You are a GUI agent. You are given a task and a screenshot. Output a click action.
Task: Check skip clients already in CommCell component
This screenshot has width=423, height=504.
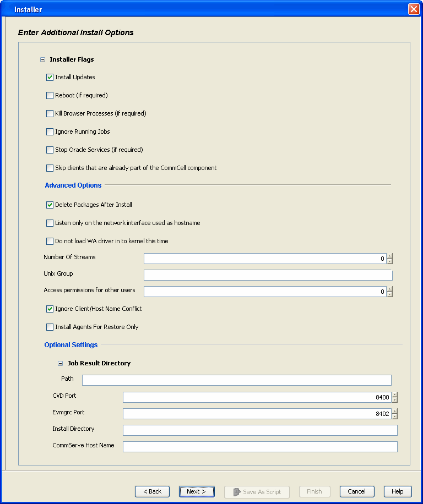click(50, 168)
